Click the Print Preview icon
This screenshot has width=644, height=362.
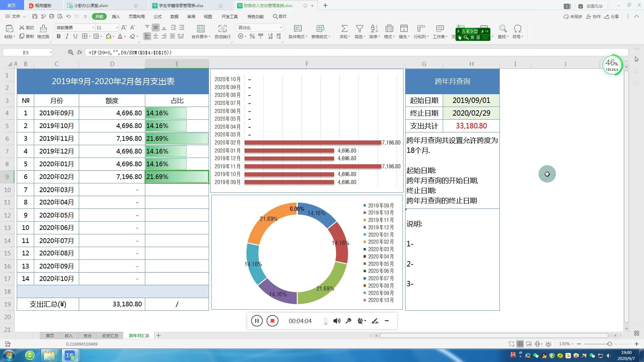pyautogui.click(x=60, y=16)
